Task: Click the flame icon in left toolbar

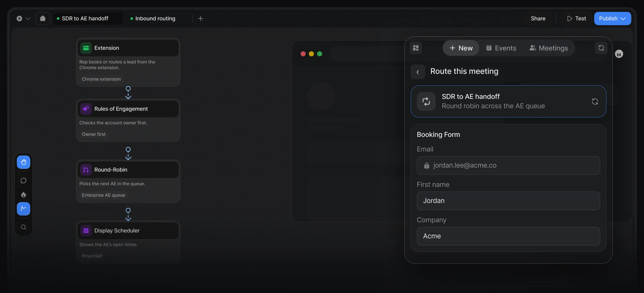Action: click(23, 195)
